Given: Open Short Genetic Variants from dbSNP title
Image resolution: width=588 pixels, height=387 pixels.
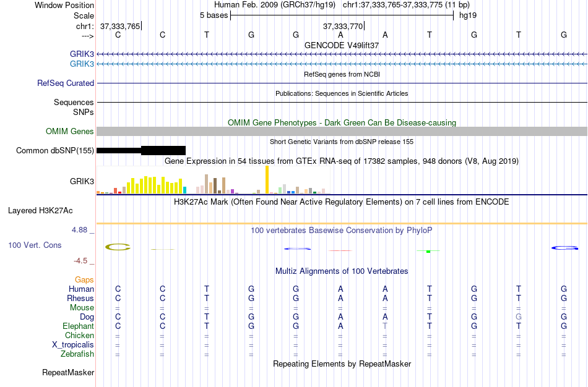Looking at the screenshot, I should [x=342, y=142].
